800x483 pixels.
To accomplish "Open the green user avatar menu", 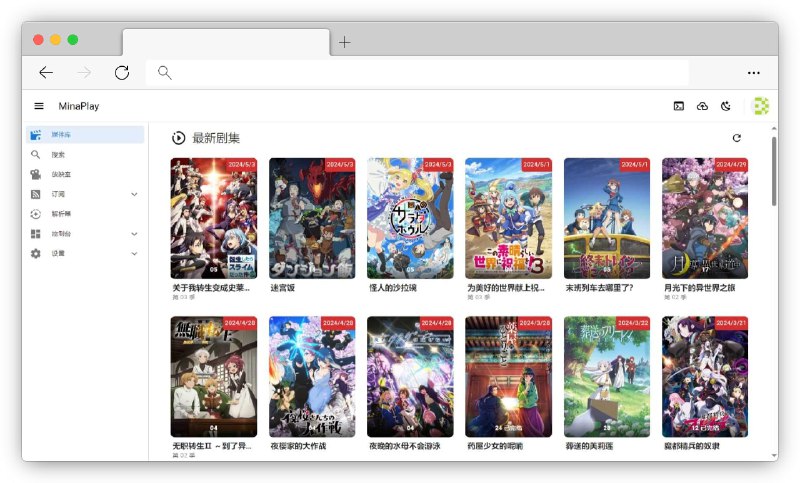I will click(x=760, y=106).
